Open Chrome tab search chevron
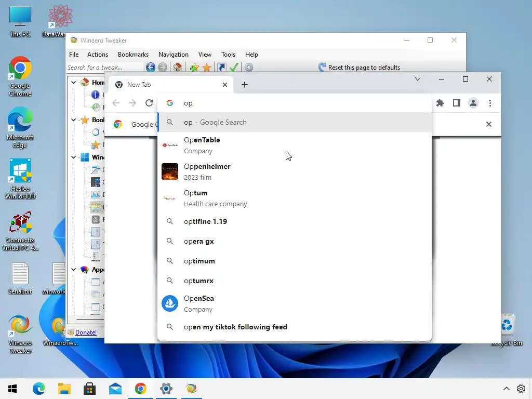Viewport: 532px width, 399px height. pyautogui.click(x=418, y=79)
